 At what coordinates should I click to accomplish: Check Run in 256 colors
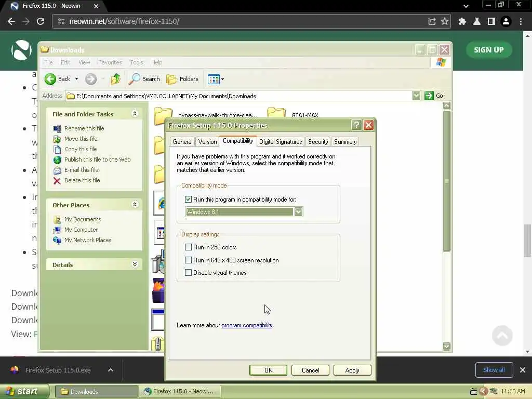pyautogui.click(x=188, y=247)
